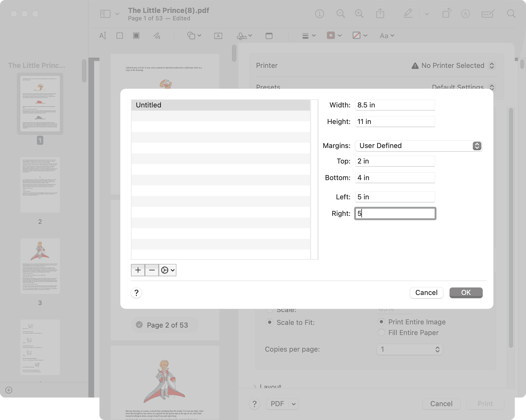Select the Scale to Fit radio button
The width and height of the screenshot is (526, 420).
[x=270, y=322]
